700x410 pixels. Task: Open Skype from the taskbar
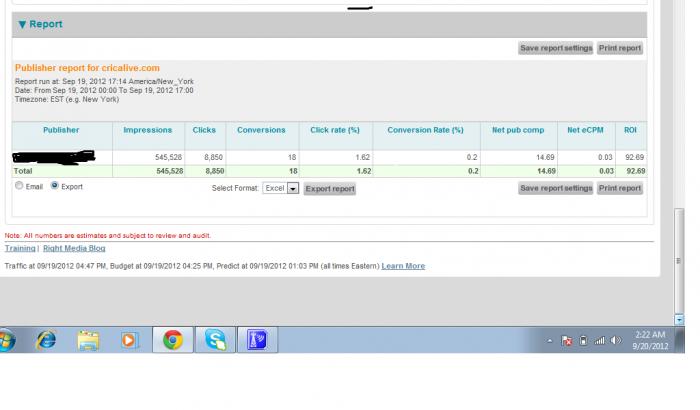click(215, 340)
